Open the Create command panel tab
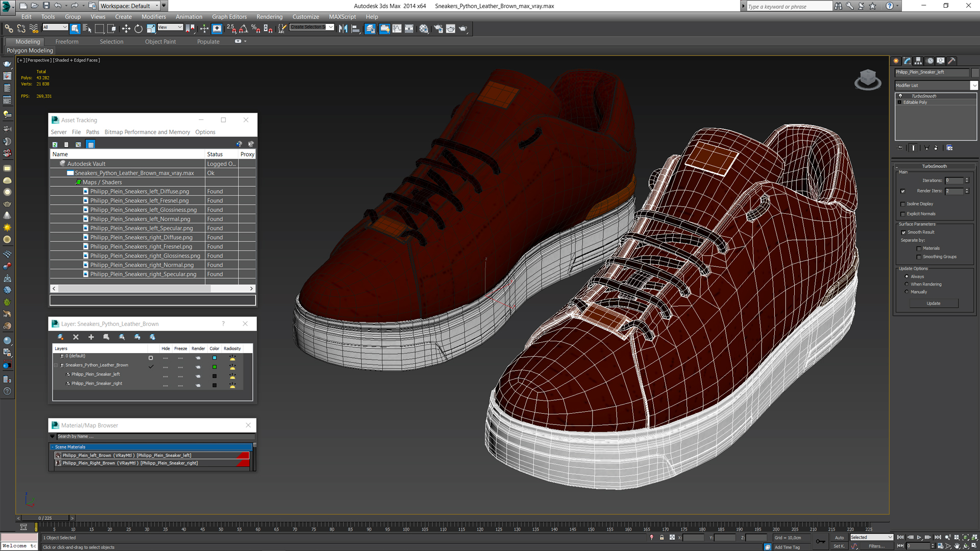 (896, 61)
